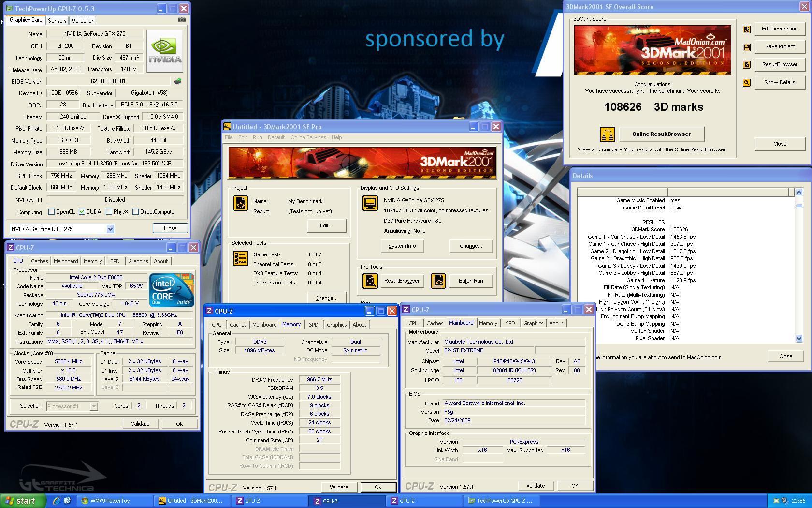Click the Intel Core 2 Duo logo
The width and height of the screenshot is (812, 508).
[x=172, y=290]
